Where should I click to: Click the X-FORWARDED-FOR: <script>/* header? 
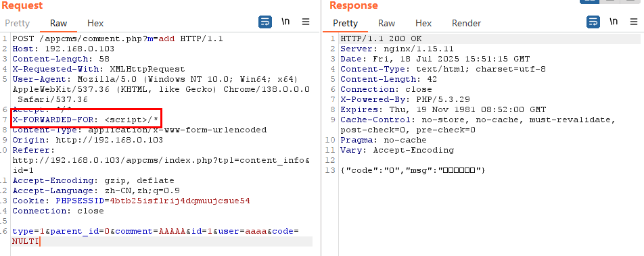click(x=85, y=120)
